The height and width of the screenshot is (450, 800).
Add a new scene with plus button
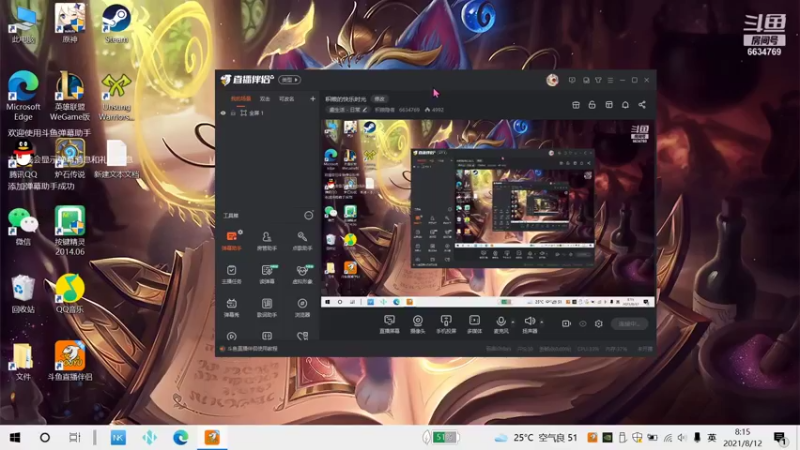click(312, 99)
